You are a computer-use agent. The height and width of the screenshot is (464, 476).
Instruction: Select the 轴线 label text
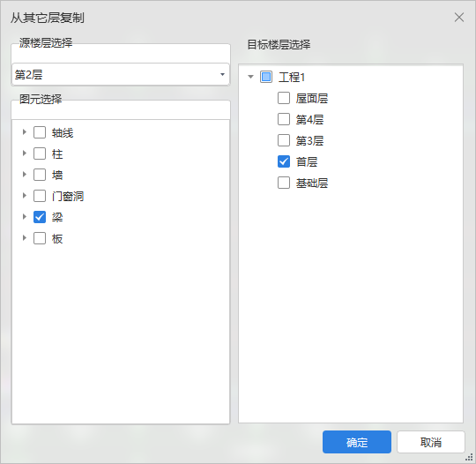(x=63, y=133)
